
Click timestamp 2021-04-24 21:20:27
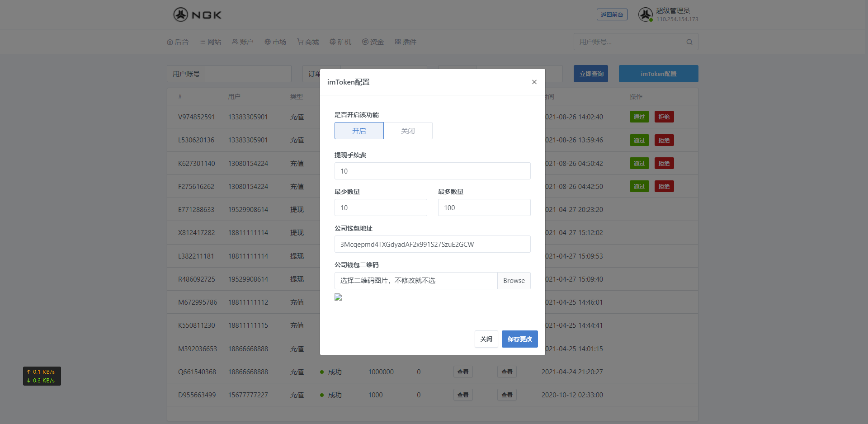(x=572, y=372)
